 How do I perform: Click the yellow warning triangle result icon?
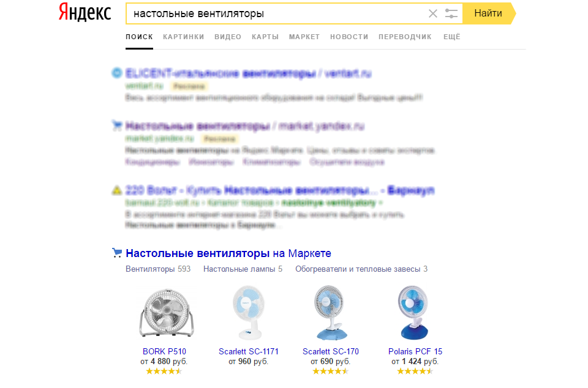pyautogui.click(x=117, y=190)
